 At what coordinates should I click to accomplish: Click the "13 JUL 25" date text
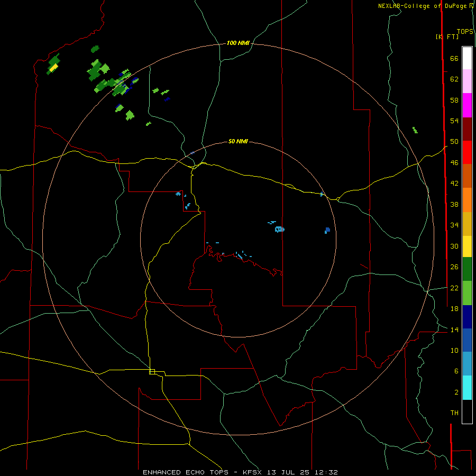click(x=288, y=472)
